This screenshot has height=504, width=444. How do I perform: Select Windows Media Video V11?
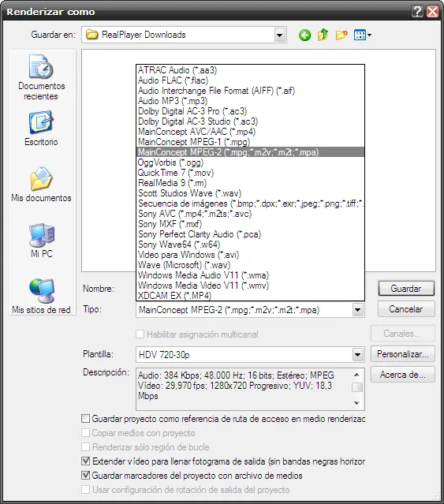pos(250,286)
